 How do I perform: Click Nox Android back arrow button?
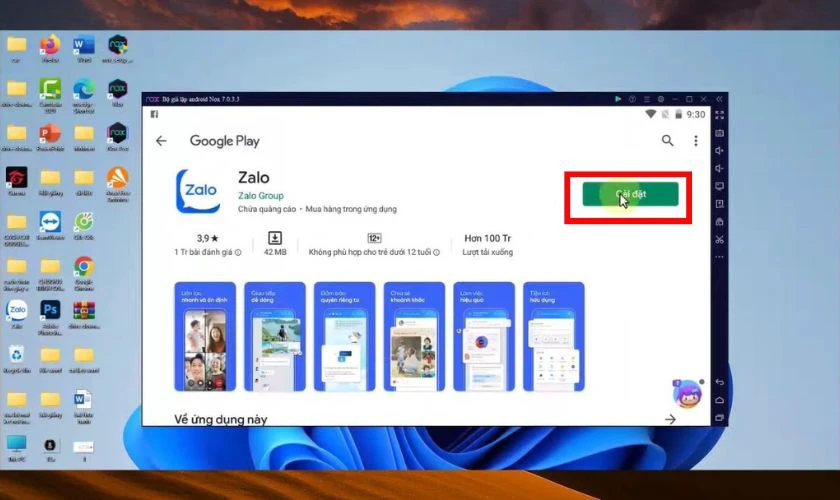tap(719, 382)
